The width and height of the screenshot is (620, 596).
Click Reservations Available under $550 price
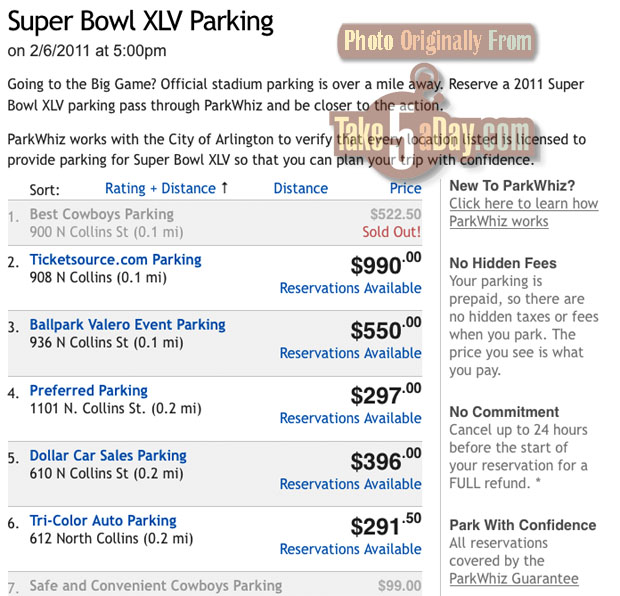(x=350, y=353)
